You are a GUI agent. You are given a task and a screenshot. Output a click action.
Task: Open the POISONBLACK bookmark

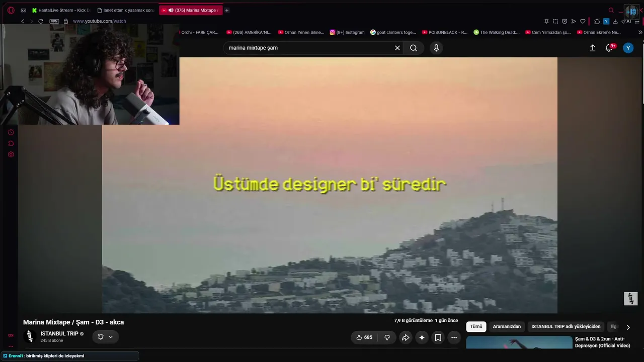445,32
